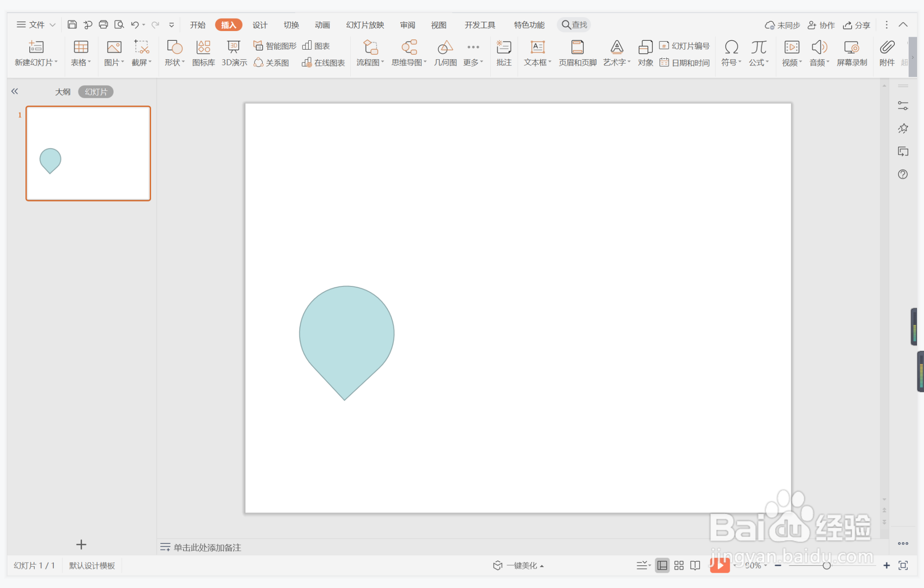The height and width of the screenshot is (588, 924).
Task: Click the 分享 share button
Action: [857, 25]
